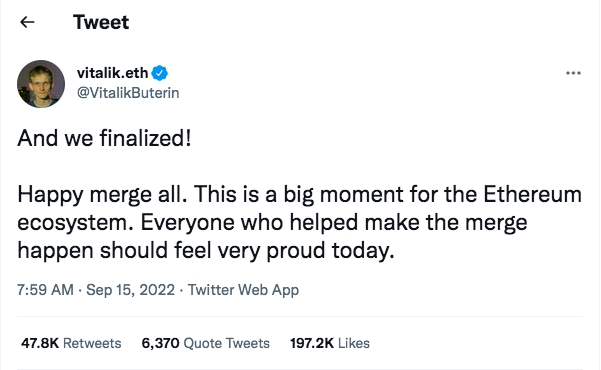The width and height of the screenshot is (601, 370).
Task: Open the three-dot more options menu
Action: pyautogui.click(x=573, y=73)
